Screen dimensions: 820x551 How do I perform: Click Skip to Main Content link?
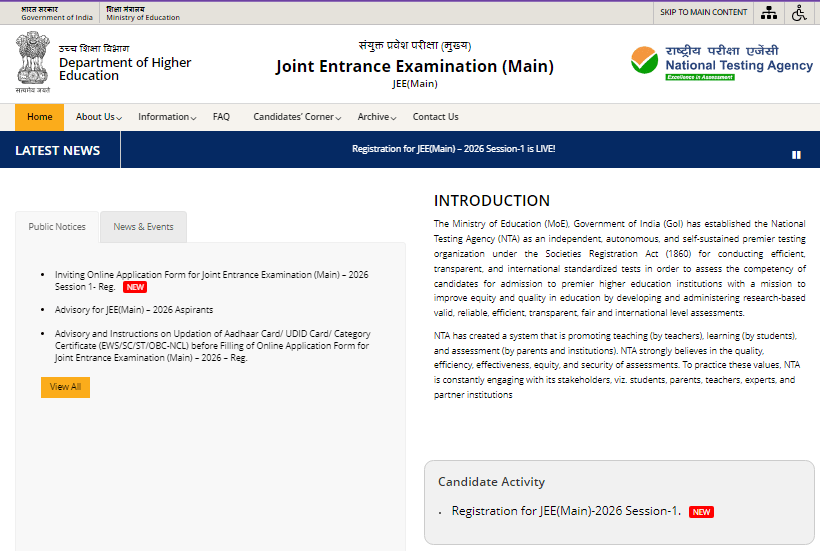(x=703, y=12)
